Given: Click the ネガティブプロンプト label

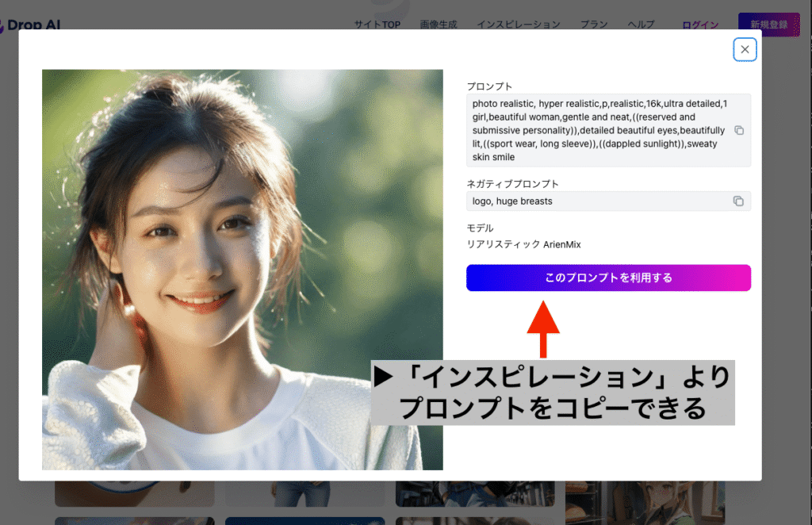Looking at the screenshot, I should click(513, 184).
